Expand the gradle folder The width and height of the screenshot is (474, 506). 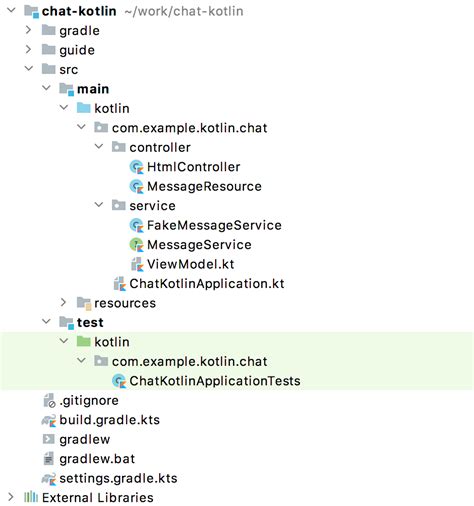tap(29, 30)
